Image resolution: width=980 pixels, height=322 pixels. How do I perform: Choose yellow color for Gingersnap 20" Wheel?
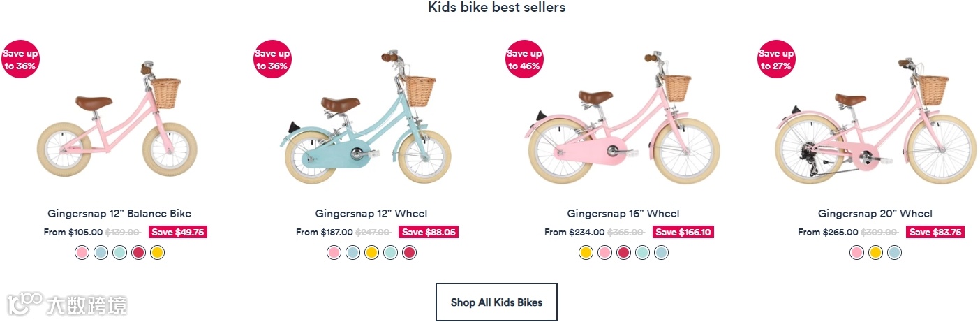click(x=875, y=252)
